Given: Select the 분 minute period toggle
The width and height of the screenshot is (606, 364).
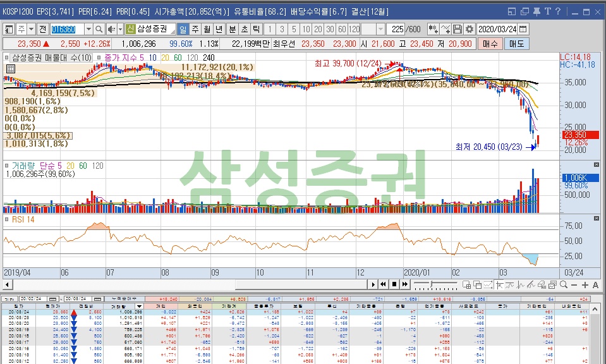Looking at the screenshot, I should (233, 29).
